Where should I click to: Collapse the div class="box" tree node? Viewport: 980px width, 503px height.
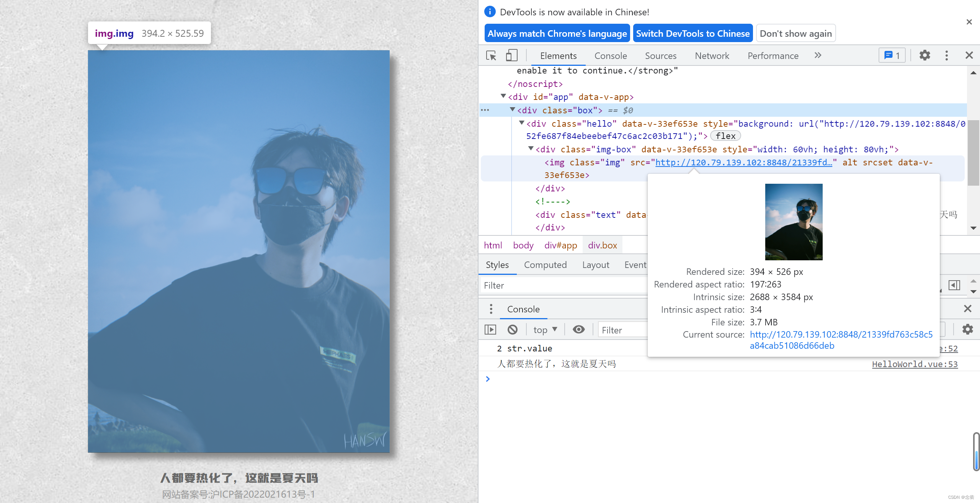(513, 110)
